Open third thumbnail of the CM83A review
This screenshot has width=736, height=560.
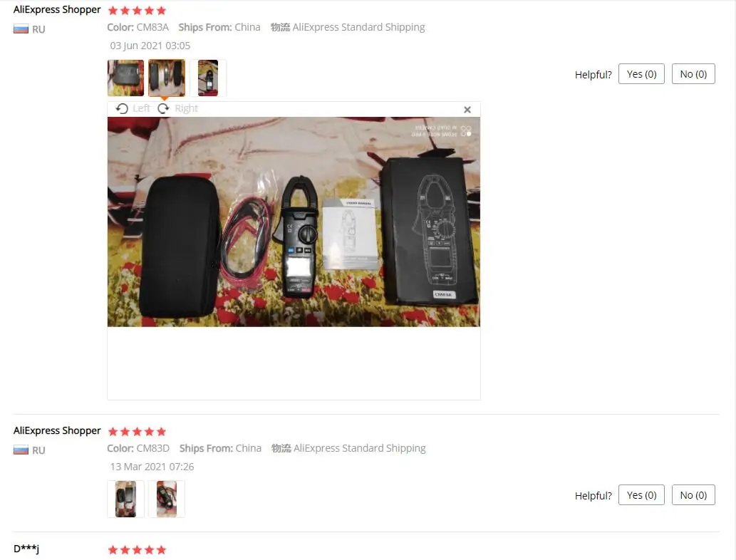click(x=208, y=78)
